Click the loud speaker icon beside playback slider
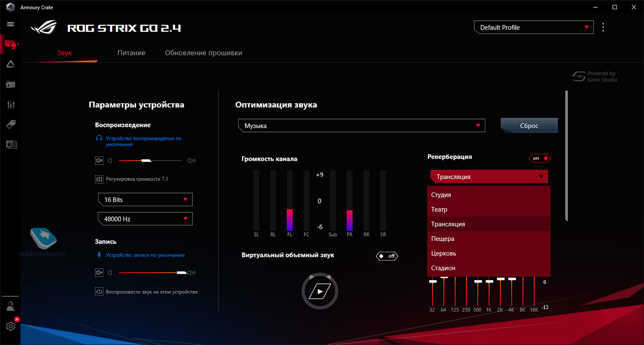This screenshot has height=345, width=644. point(191,160)
